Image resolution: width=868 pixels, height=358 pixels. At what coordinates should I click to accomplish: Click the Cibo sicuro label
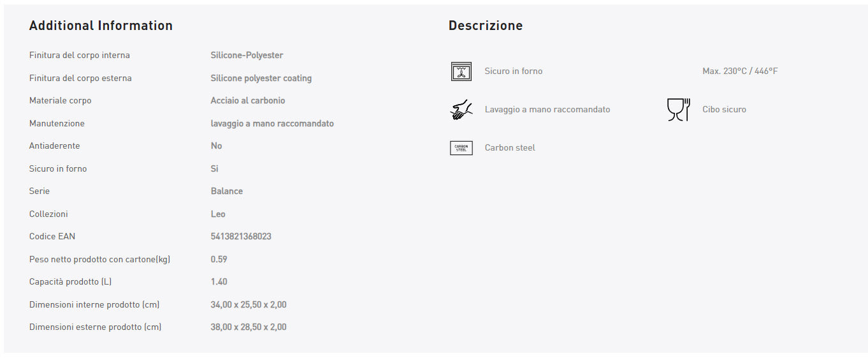pos(724,110)
